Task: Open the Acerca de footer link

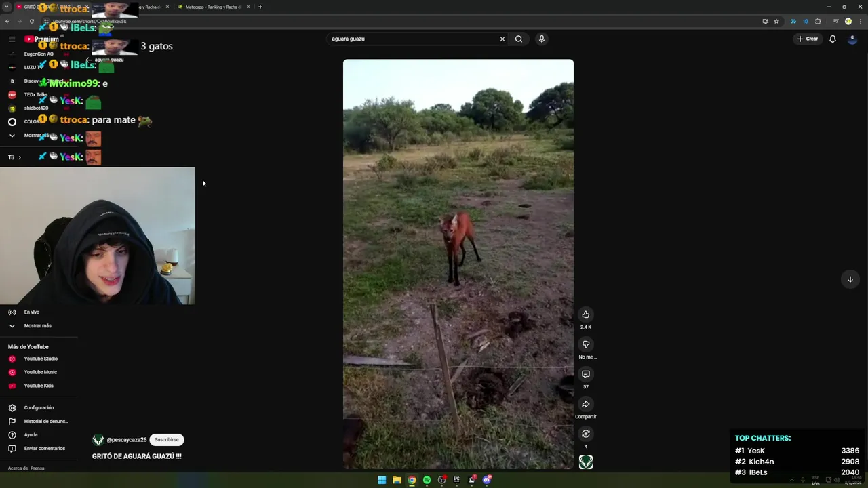Action: (18, 468)
